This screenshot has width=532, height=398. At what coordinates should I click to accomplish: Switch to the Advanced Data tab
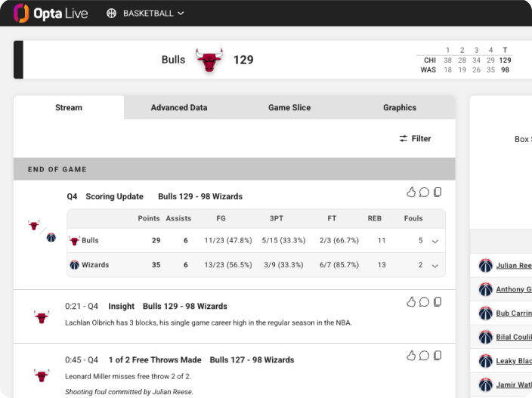coord(179,107)
